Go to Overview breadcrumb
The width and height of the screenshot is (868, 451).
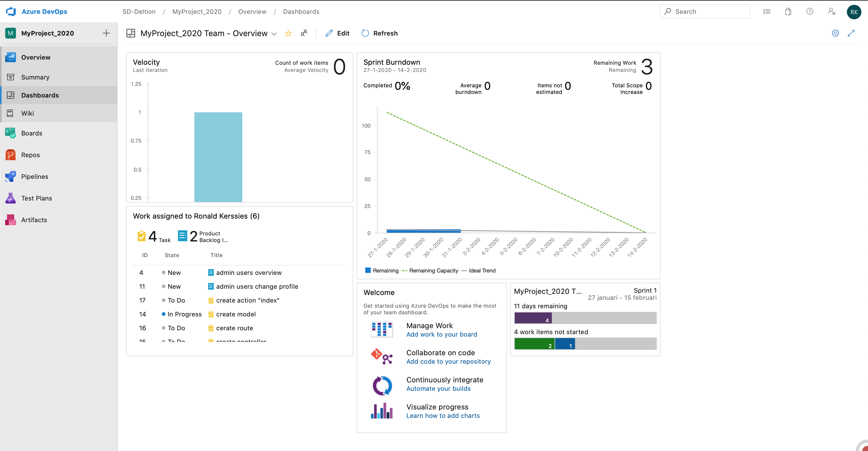[252, 11]
